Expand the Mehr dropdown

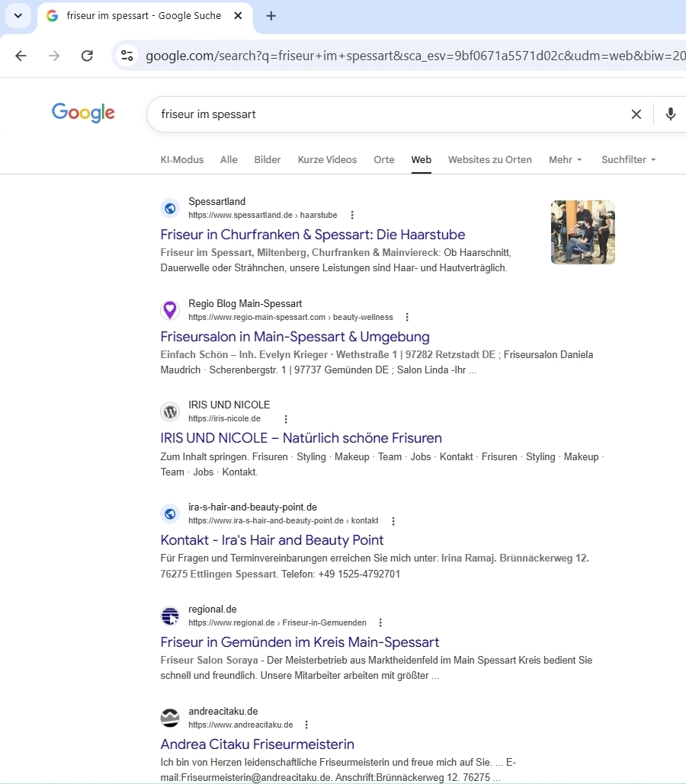pos(565,160)
